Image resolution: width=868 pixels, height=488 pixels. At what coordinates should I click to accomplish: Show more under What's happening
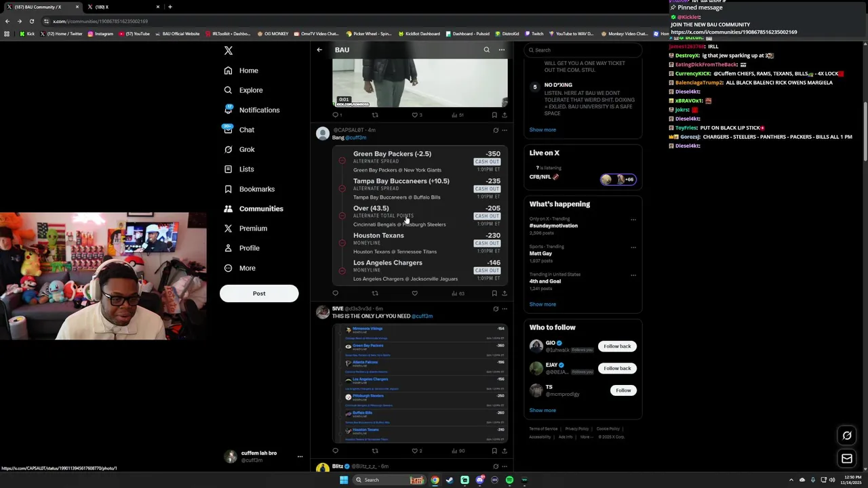(542, 304)
